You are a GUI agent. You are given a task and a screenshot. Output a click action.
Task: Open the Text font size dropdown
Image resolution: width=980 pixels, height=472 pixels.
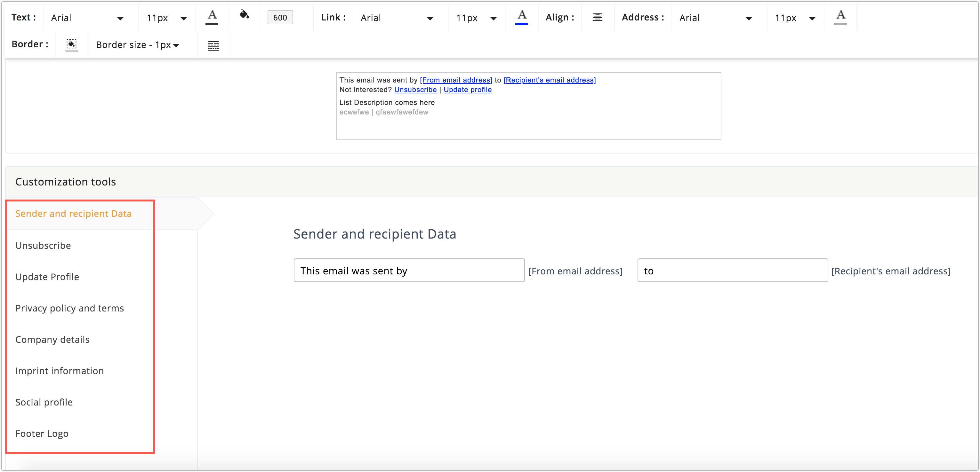click(166, 18)
